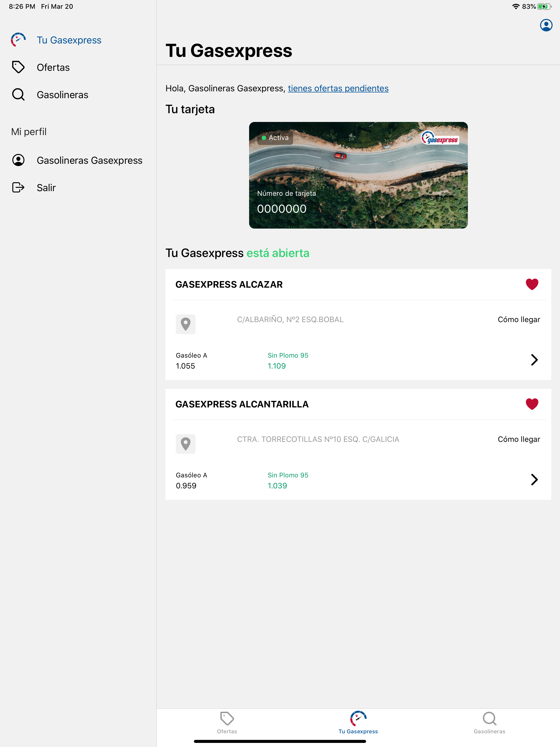This screenshot has width=560, height=747.
Task: Click the 8:26 PM clock in status bar
Action: point(22,6)
